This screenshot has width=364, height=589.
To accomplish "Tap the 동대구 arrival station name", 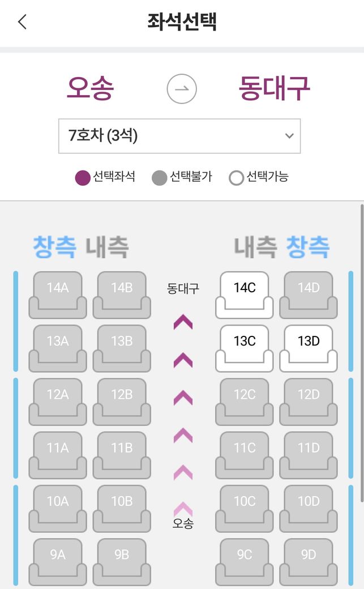I will (x=275, y=88).
